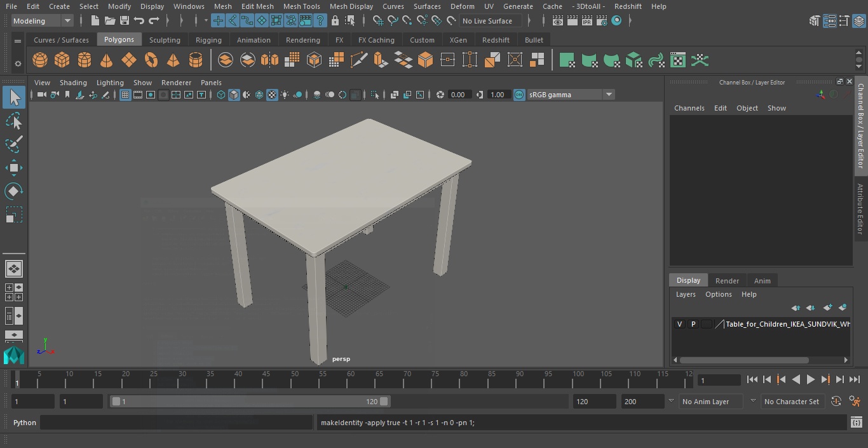Open the viewport Lighting menu
This screenshot has height=448, width=868.
[110, 83]
